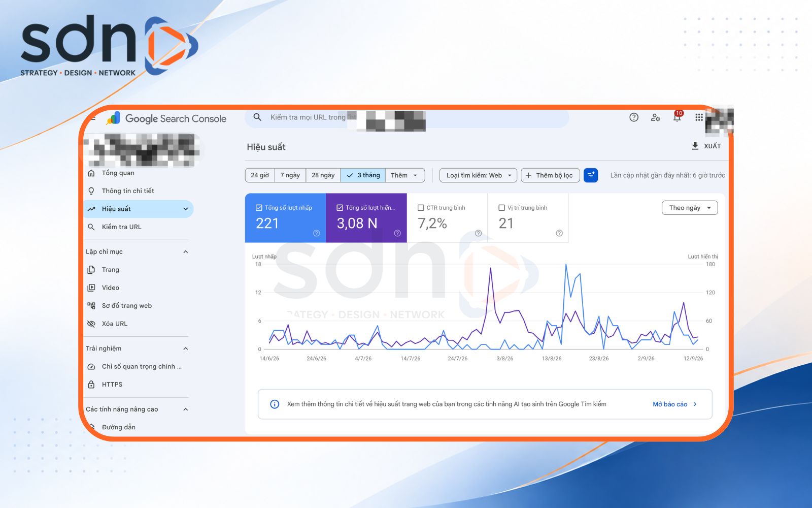Image resolution: width=812 pixels, height=508 pixels.
Task: Collapse the Trải nghiệm section
Action: click(185, 348)
